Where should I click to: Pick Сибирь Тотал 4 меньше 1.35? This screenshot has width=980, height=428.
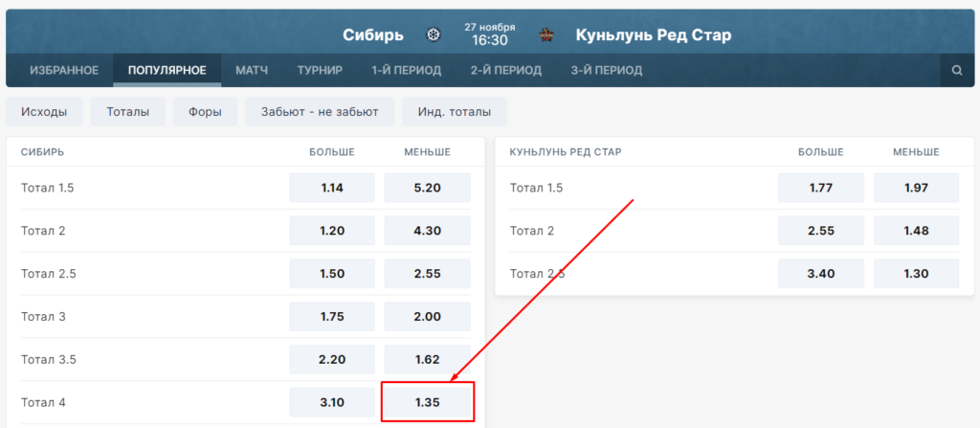click(x=428, y=402)
